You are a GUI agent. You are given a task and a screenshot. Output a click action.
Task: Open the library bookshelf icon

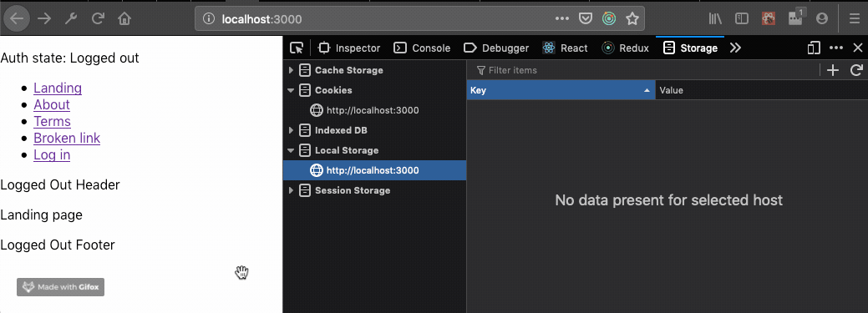[x=716, y=19]
